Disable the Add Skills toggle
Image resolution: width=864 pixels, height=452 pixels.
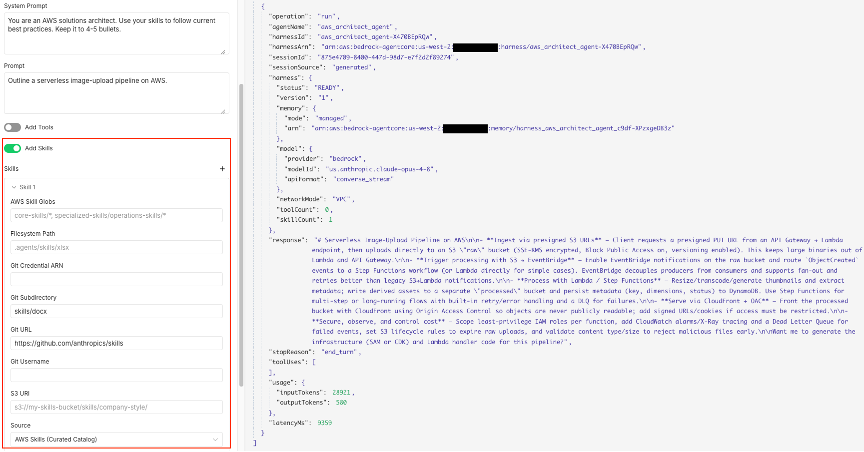click(x=12, y=148)
